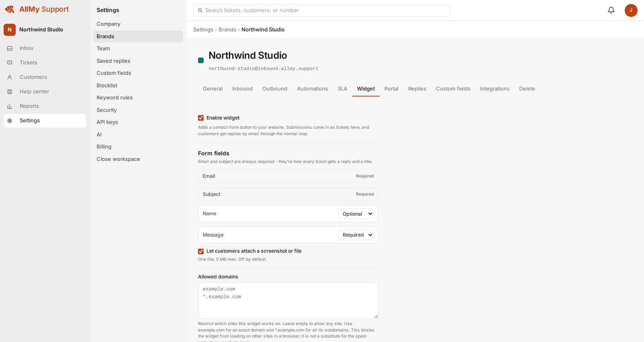Go to Customers in main navigation
Viewport: 644px width, 342px height.
(x=45, y=77)
